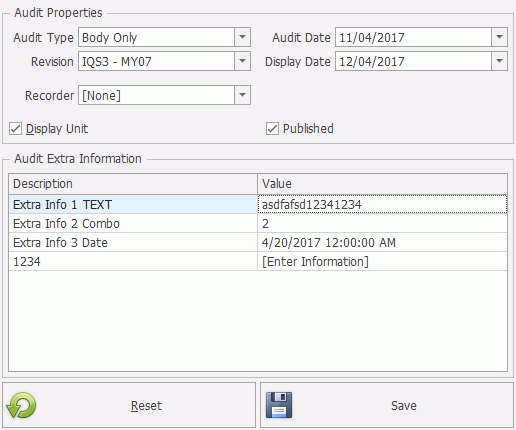This screenshot has height=430, width=516.
Task: Click the Value column header
Action: [x=382, y=184]
